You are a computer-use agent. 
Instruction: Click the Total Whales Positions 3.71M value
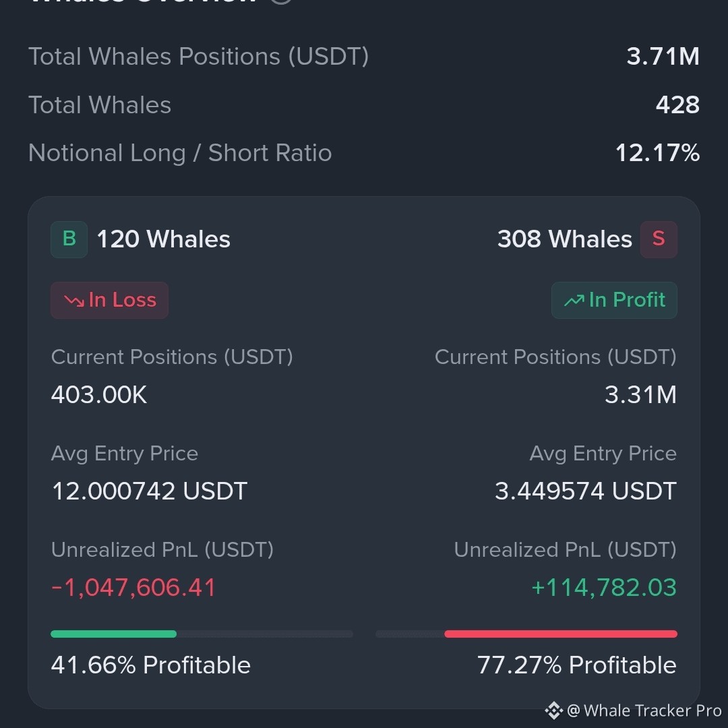point(663,56)
